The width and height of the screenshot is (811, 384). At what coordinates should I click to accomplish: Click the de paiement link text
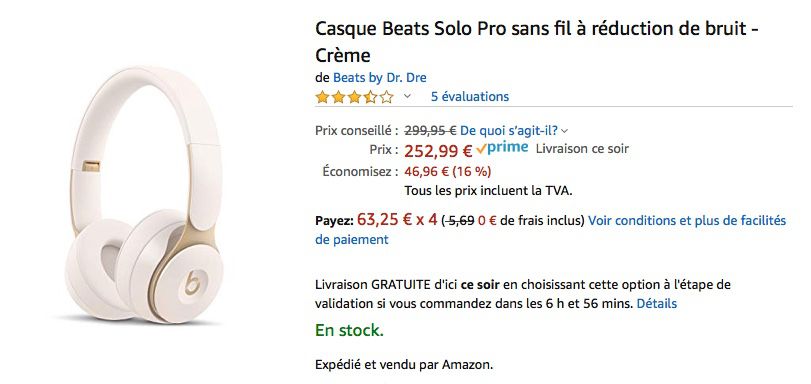tap(352, 240)
